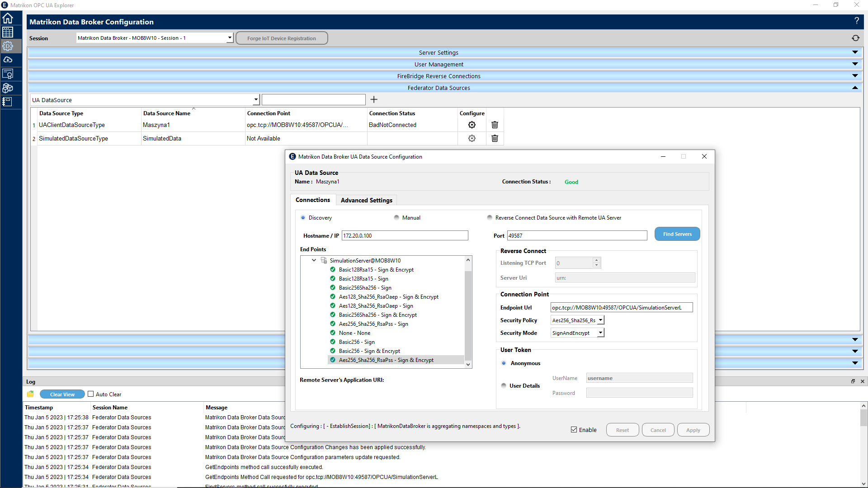Viewport: 868px width, 488px height.
Task: Configure Maszyna1 data source gear icon
Action: (472, 125)
